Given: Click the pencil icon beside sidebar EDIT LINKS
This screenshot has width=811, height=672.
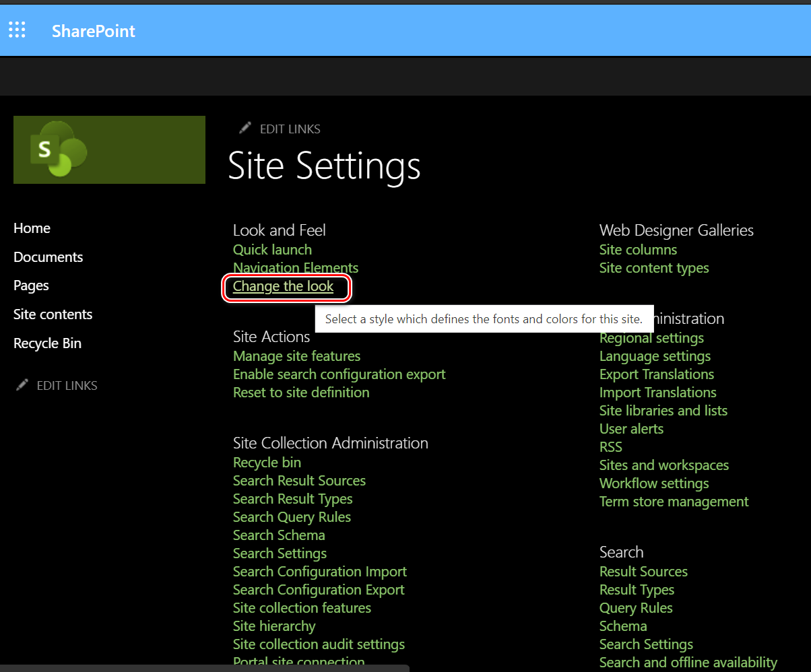Looking at the screenshot, I should pos(22,384).
